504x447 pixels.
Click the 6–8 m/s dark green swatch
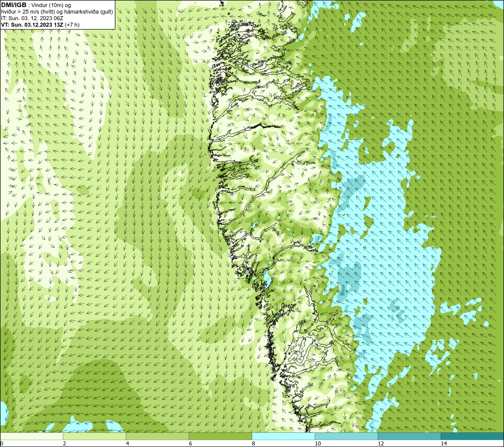(x=221, y=436)
